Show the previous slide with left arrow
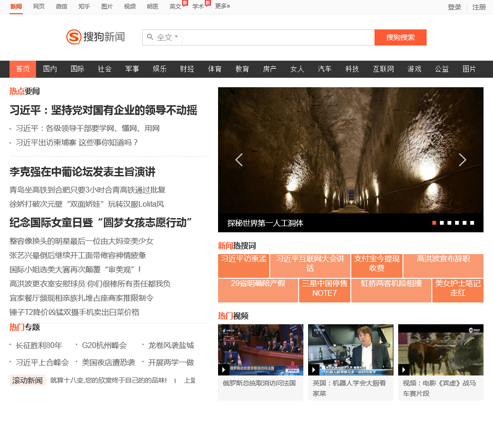Screen dimensions: 493x448 click(239, 160)
